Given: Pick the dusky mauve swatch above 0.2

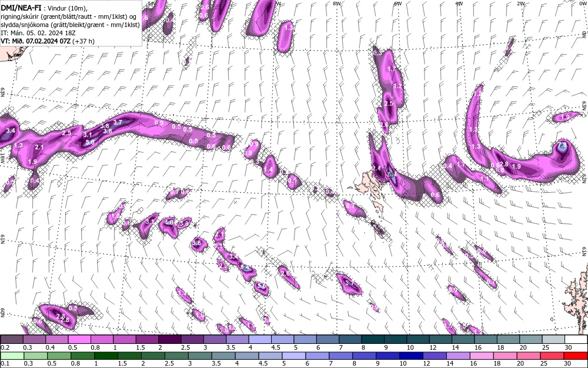Looking at the screenshot, I should (x=12, y=339).
